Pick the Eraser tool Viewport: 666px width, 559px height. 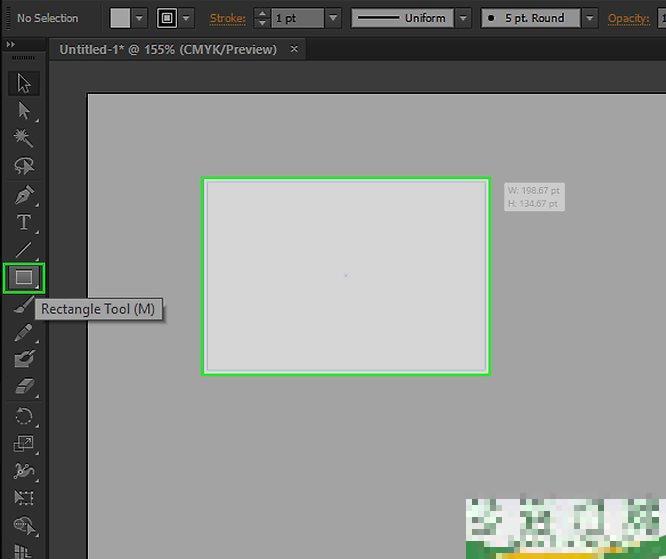[x=24, y=387]
